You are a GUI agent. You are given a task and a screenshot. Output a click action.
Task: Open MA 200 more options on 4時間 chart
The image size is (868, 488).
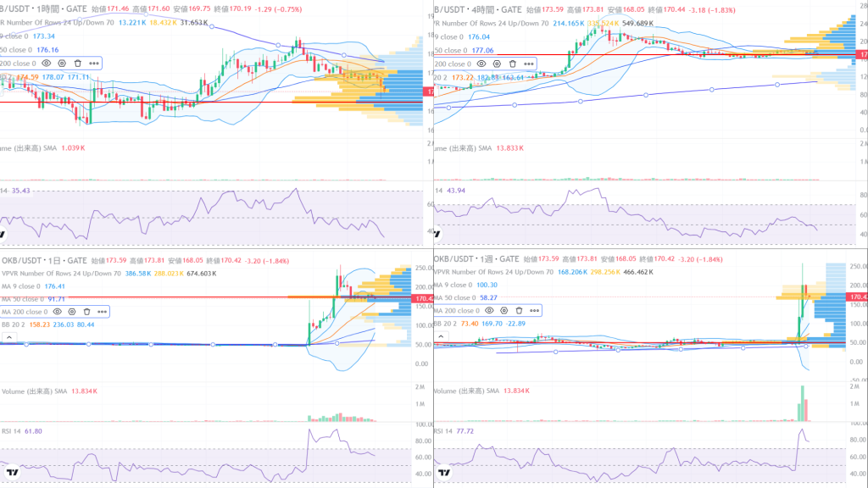pyautogui.click(x=529, y=64)
